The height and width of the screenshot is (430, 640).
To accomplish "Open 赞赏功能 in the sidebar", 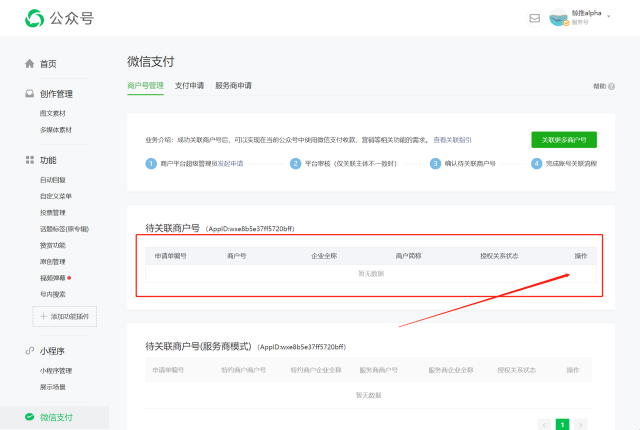I will pyautogui.click(x=53, y=245).
